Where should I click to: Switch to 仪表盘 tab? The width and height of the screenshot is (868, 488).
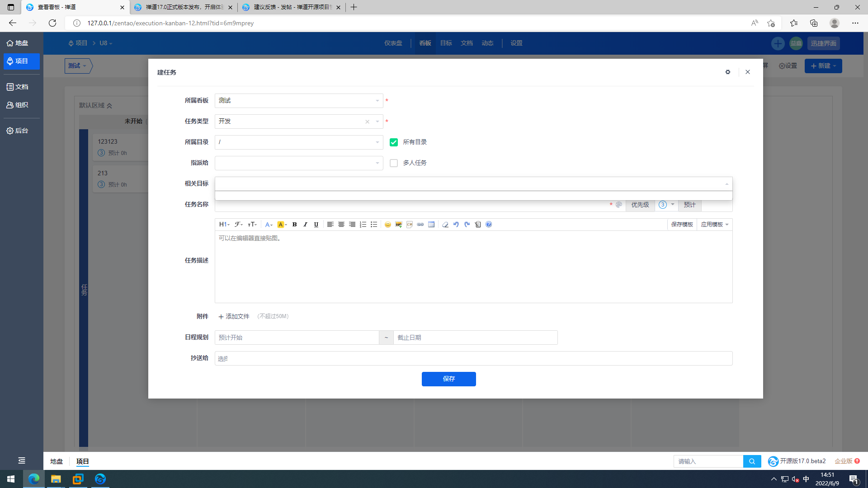click(393, 43)
